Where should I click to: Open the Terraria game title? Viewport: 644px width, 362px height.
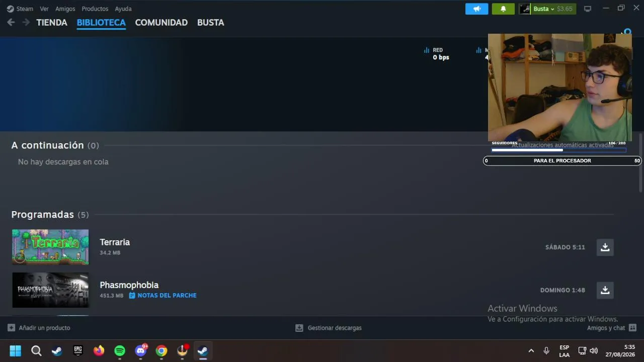(x=115, y=242)
